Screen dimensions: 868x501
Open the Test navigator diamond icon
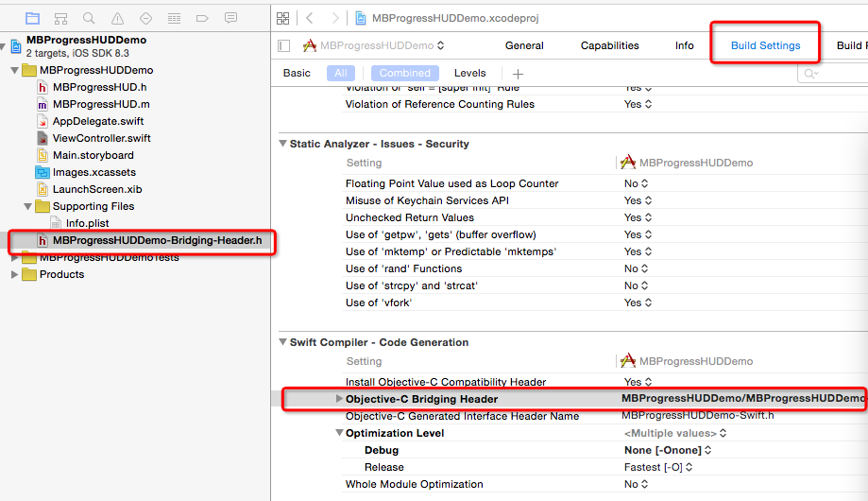click(x=145, y=18)
